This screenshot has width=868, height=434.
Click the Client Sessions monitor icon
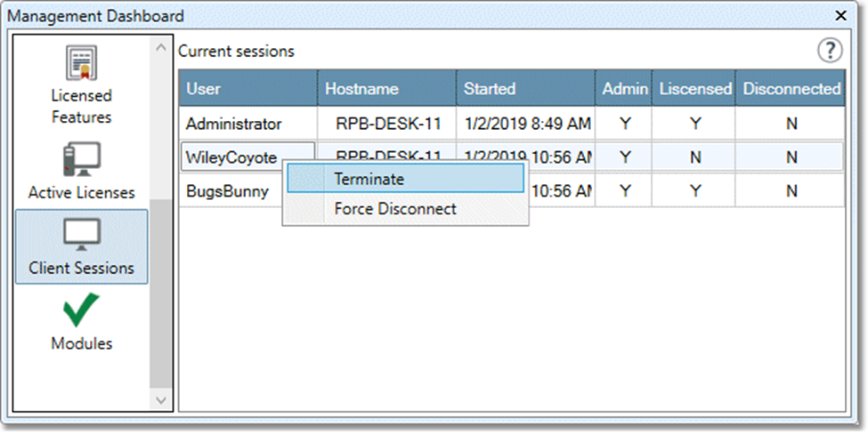pyautogui.click(x=82, y=235)
